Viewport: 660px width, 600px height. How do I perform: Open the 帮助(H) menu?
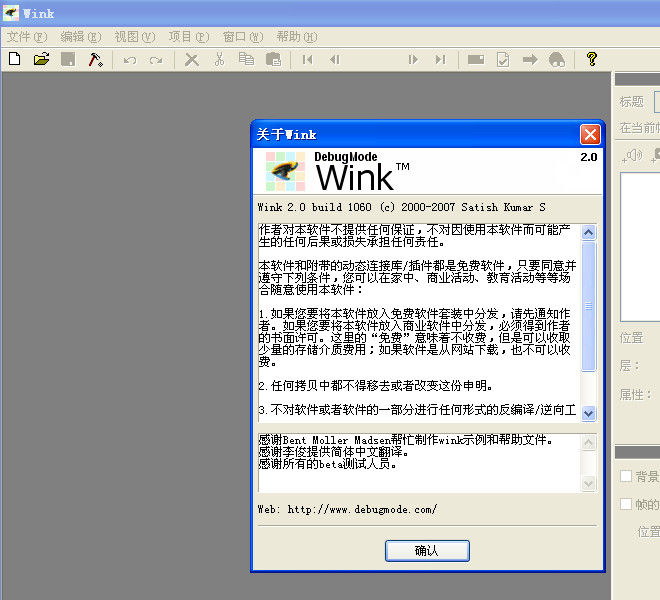point(297,37)
